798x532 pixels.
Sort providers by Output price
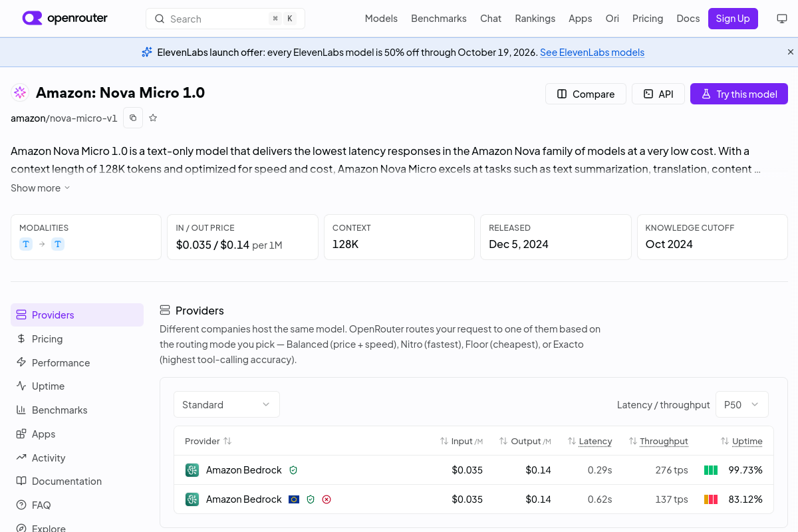[525, 441]
